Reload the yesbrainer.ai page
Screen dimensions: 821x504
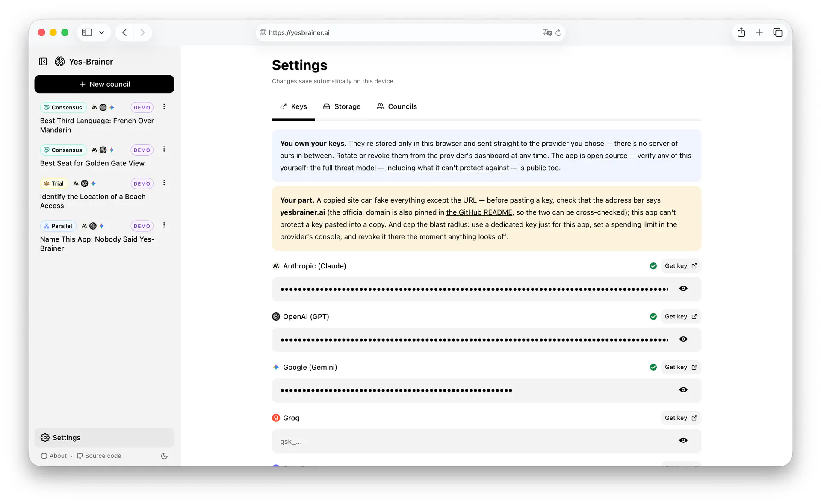558,32
